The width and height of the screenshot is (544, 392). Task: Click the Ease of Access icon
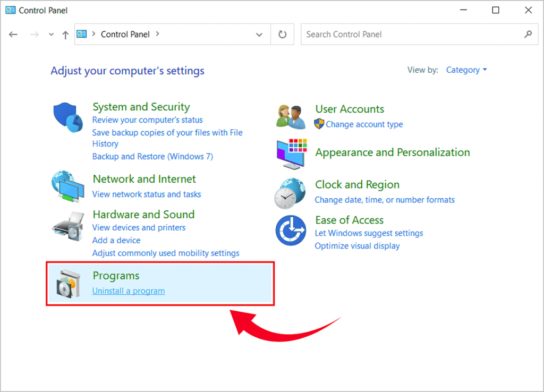click(x=291, y=231)
